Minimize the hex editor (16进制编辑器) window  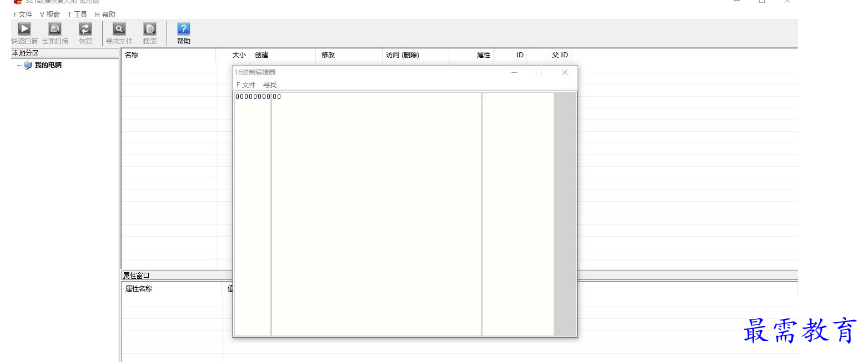514,72
